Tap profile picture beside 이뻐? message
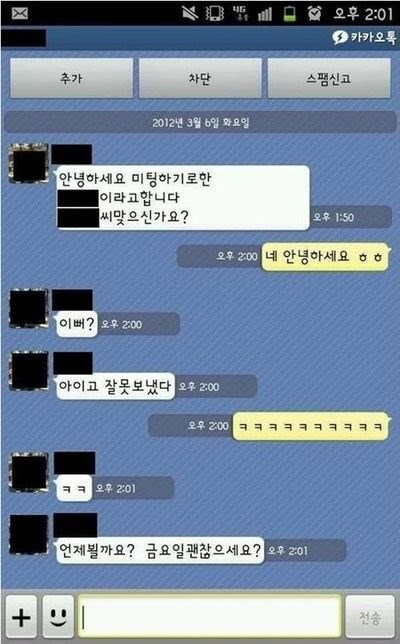 (x=29, y=308)
